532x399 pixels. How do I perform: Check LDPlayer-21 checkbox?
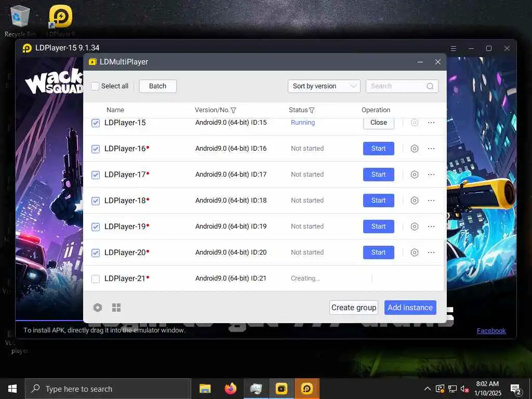pos(96,279)
